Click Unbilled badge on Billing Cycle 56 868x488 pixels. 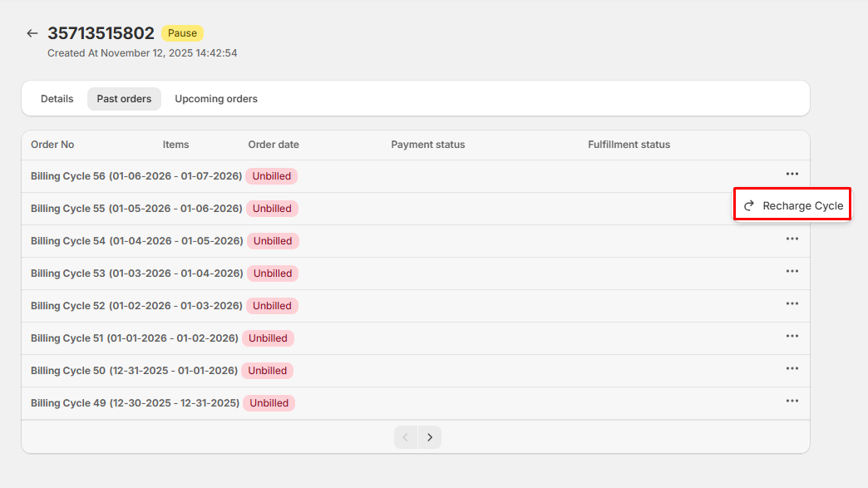[x=271, y=176]
